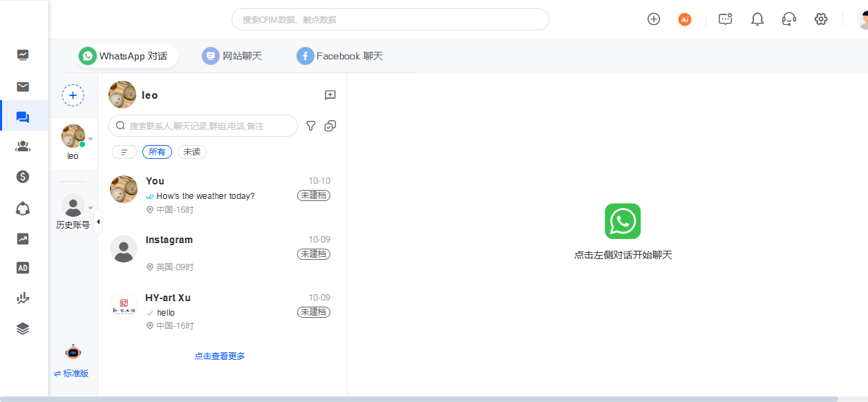
Task: Open the customer support headset icon
Action: [789, 19]
